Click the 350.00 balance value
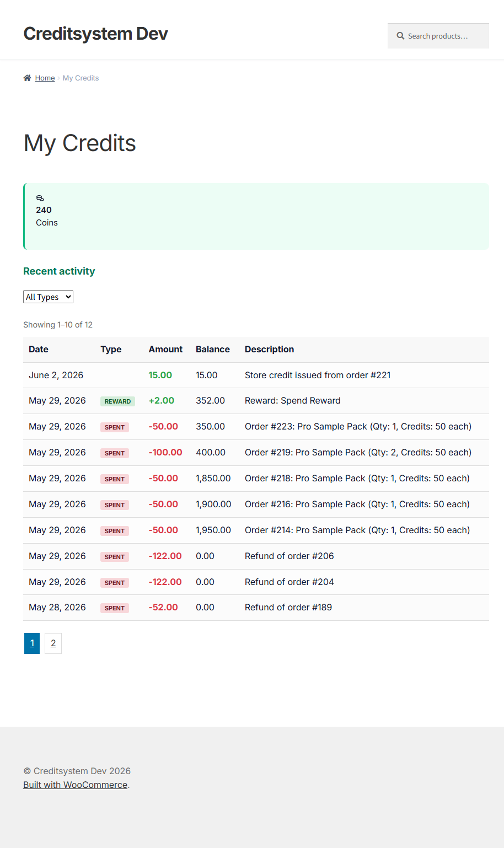 [211, 426]
